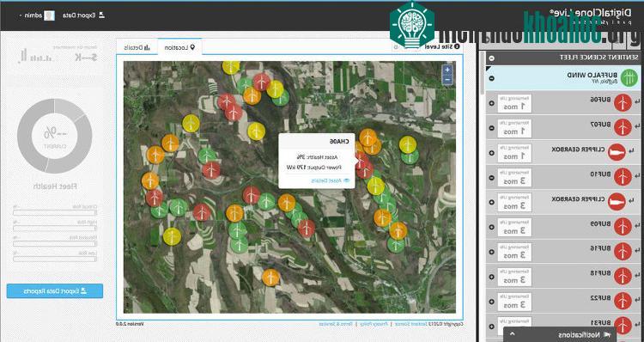Screen dimensions: 644x342
Task: Expand the Notifications panel chevron
Action: (513, 333)
